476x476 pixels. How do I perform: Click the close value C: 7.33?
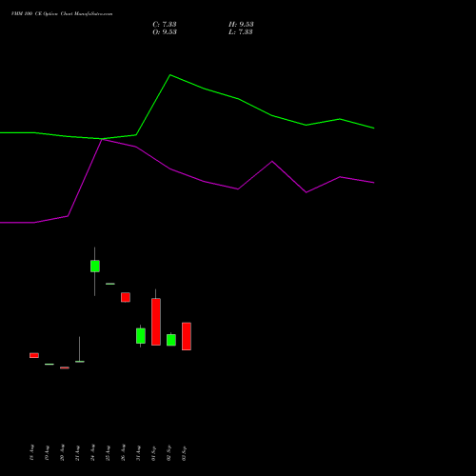point(165,25)
